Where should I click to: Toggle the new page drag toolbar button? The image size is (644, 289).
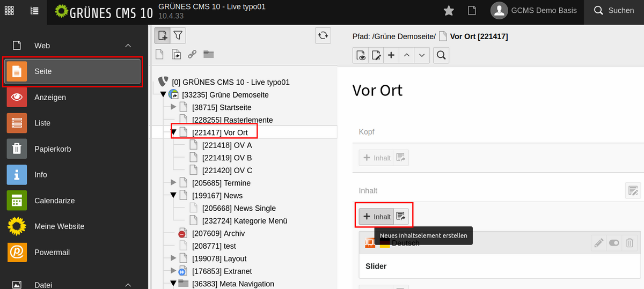tap(163, 36)
